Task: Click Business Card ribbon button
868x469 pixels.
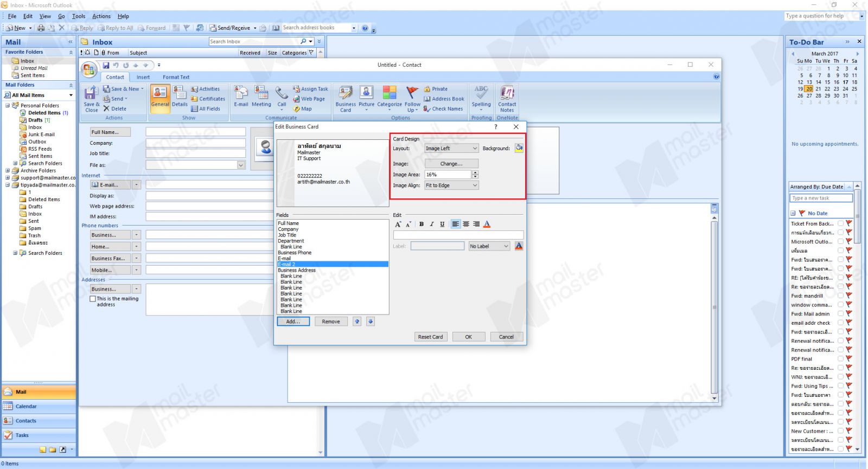Action: tap(346, 99)
